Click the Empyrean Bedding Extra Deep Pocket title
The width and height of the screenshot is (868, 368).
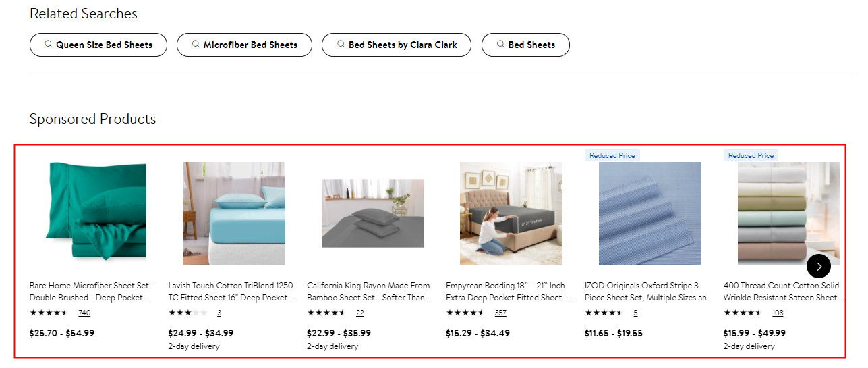coord(509,291)
